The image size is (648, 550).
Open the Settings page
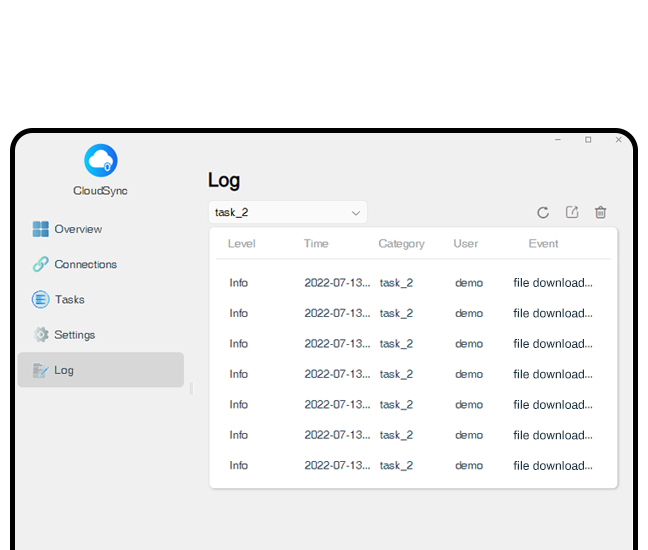pyautogui.click(x=74, y=335)
